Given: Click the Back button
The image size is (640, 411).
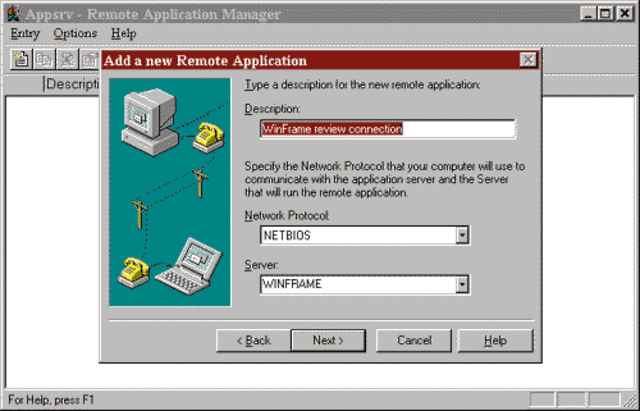Looking at the screenshot, I should (x=253, y=340).
